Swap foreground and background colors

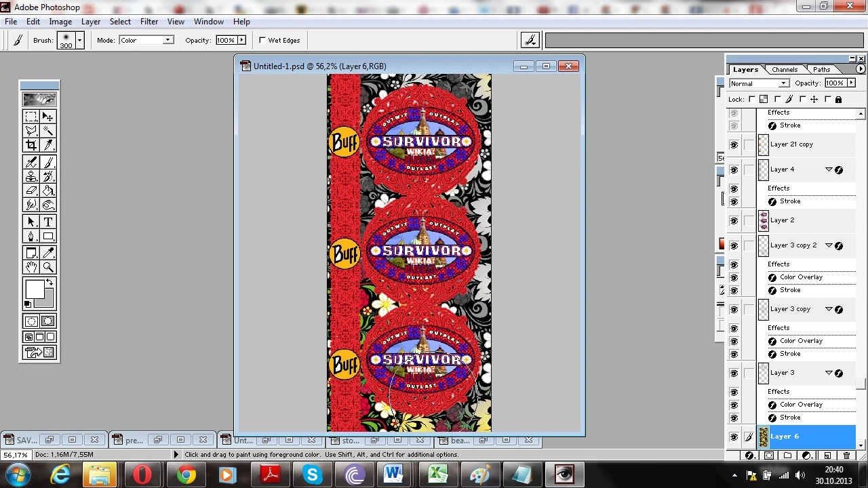click(49, 281)
